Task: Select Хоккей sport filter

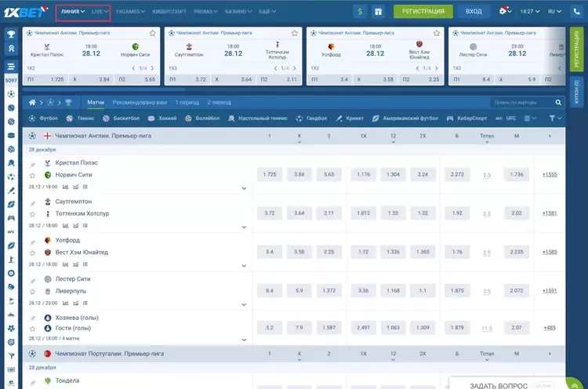Action: (x=162, y=118)
